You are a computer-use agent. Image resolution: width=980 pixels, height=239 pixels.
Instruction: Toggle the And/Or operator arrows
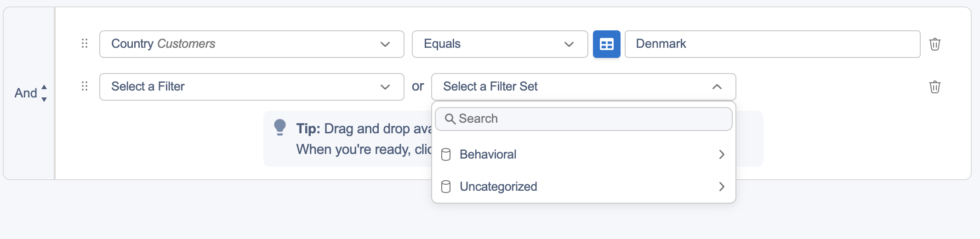click(44, 93)
